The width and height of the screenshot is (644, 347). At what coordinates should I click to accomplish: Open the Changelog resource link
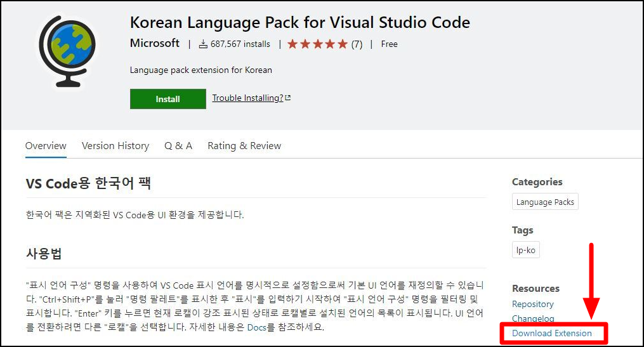[x=533, y=318]
